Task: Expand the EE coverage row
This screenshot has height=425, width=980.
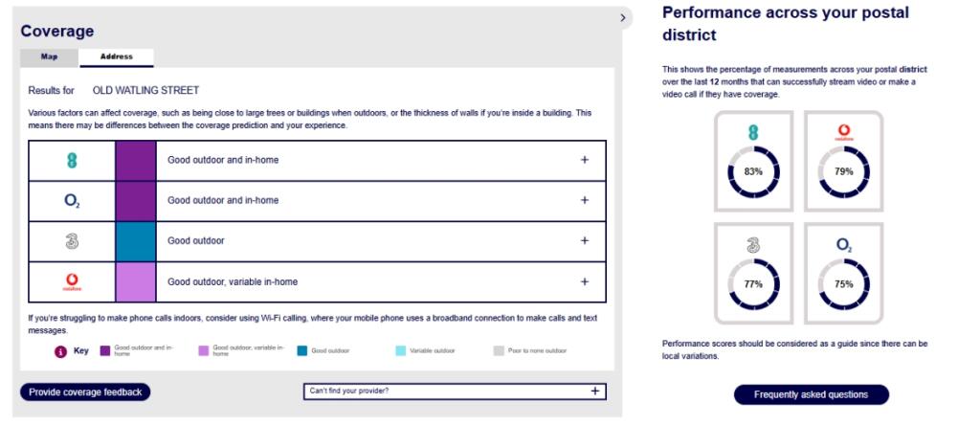Action: 585,160
